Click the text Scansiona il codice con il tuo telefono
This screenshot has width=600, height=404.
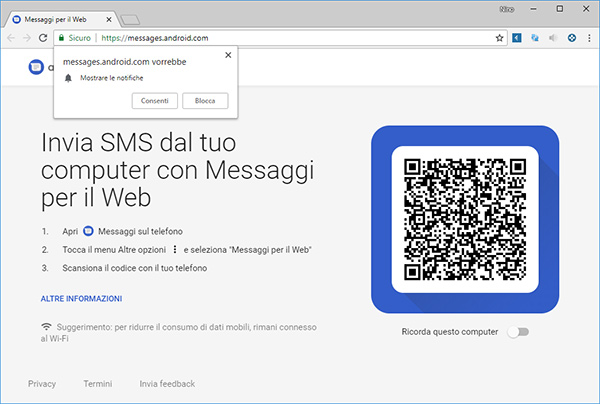135,268
